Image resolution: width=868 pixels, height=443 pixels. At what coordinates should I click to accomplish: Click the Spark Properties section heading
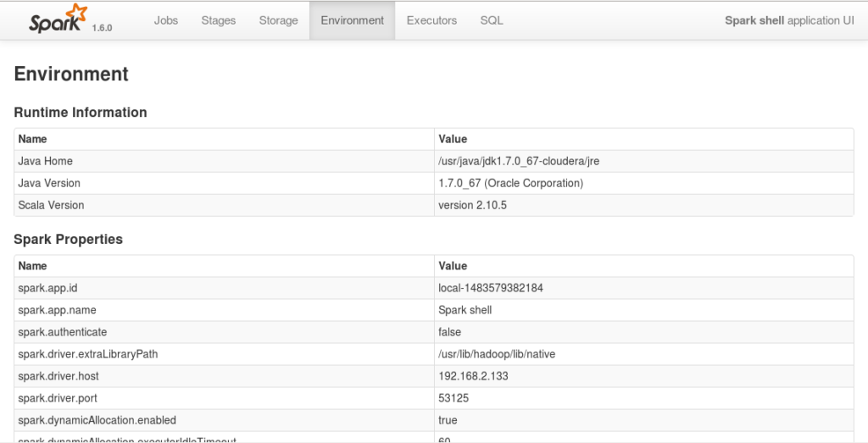coord(68,240)
